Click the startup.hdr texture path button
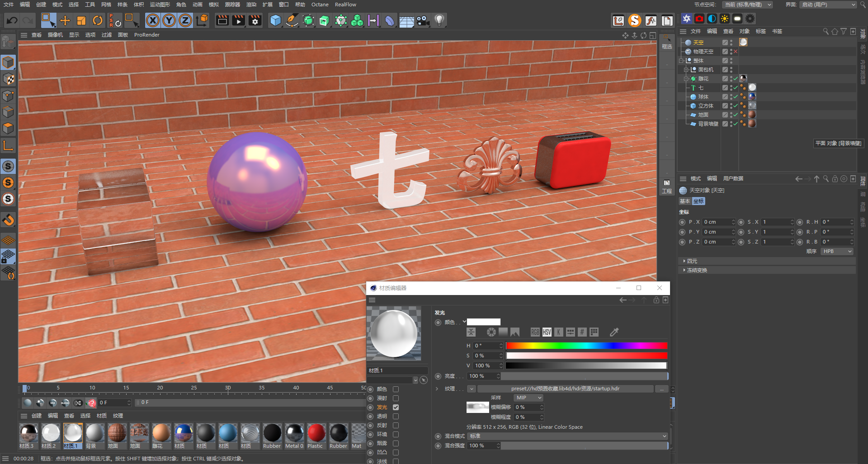This screenshot has width=868, height=464. click(x=565, y=389)
